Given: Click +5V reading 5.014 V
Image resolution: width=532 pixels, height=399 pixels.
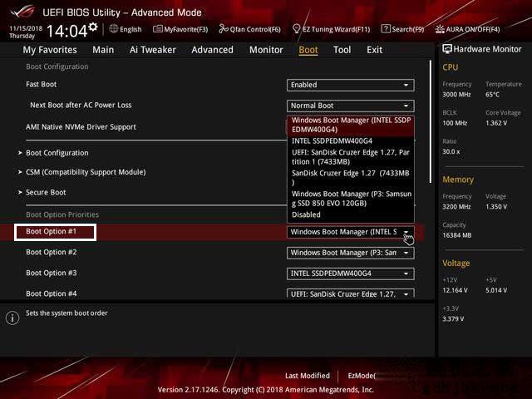Looking at the screenshot, I should click(496, 290).
